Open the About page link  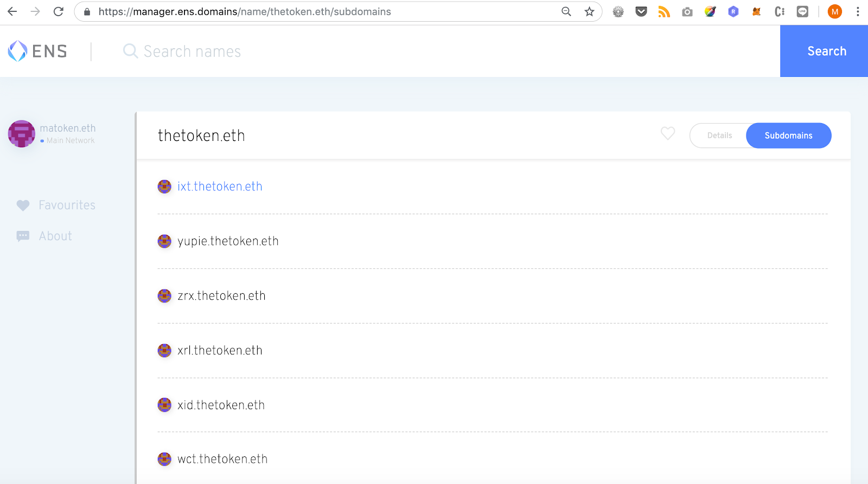55,236
